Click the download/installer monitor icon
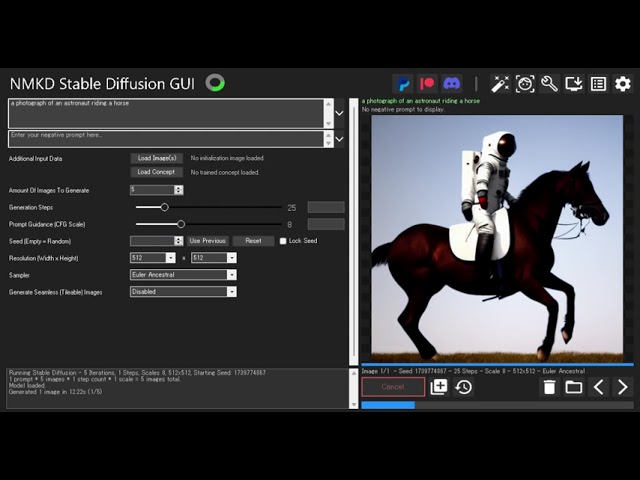The image size is (640, 480). click(574, 84)
